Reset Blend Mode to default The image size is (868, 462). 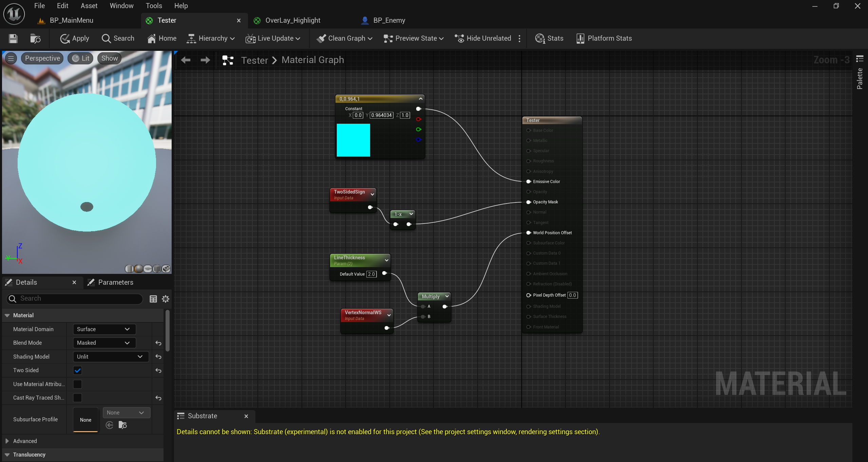[158, 343]
